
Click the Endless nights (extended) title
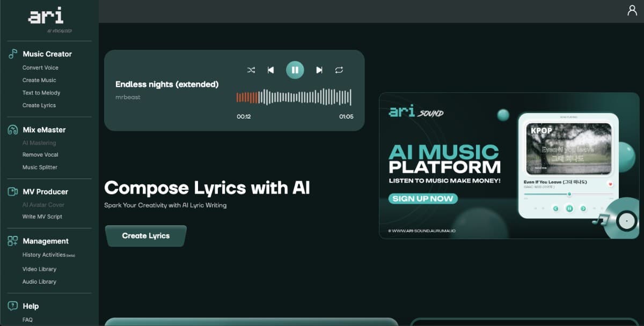(167, 84)
